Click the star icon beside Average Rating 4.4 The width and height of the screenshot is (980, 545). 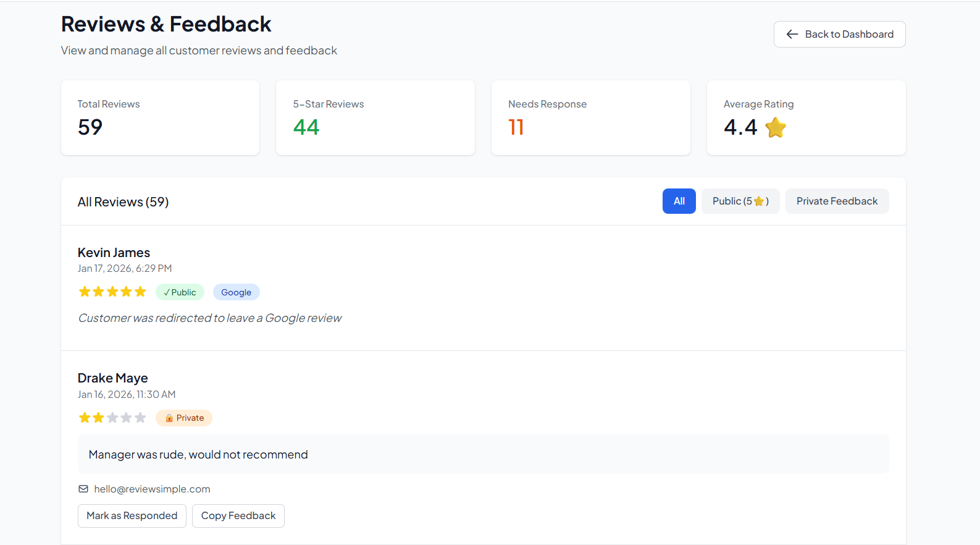(776, 128)
